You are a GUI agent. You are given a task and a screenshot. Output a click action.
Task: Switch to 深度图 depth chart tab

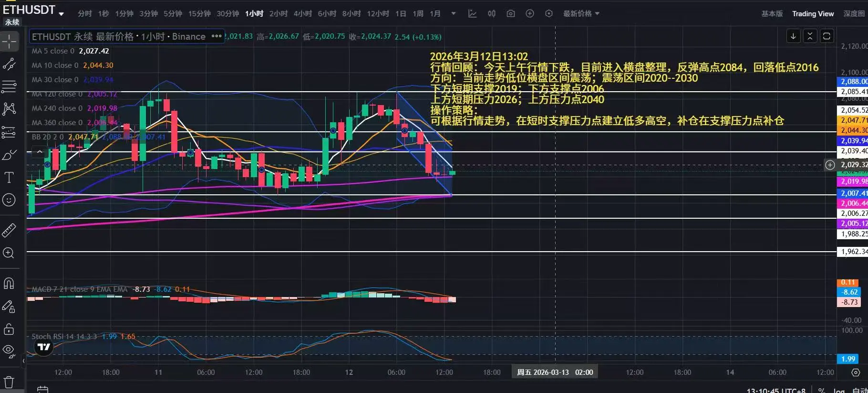[x=854, y=14]
